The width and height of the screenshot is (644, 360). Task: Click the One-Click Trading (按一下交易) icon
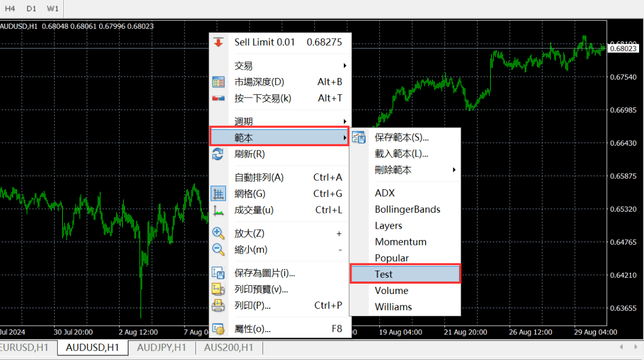(x=218, y=99)
